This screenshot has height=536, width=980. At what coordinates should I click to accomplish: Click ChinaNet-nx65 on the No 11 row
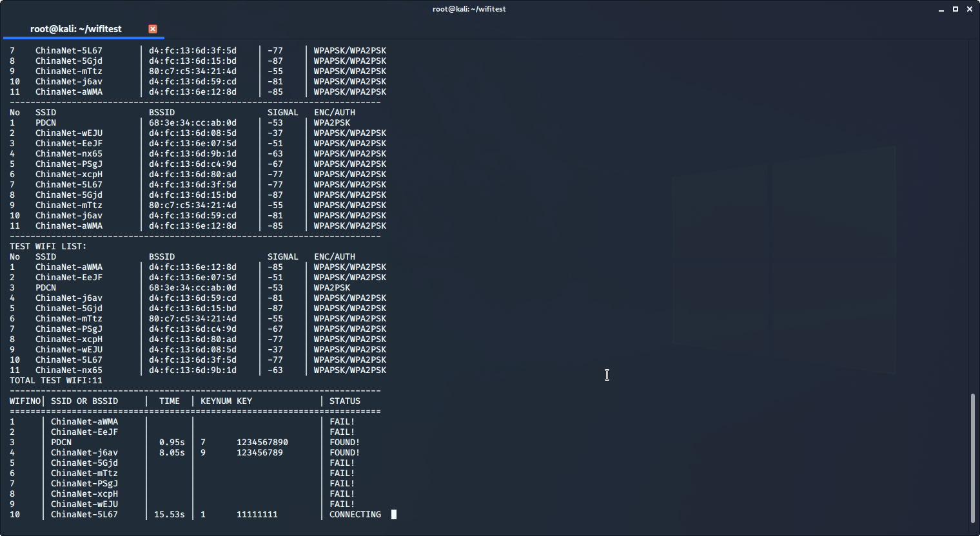pos(69,370)
